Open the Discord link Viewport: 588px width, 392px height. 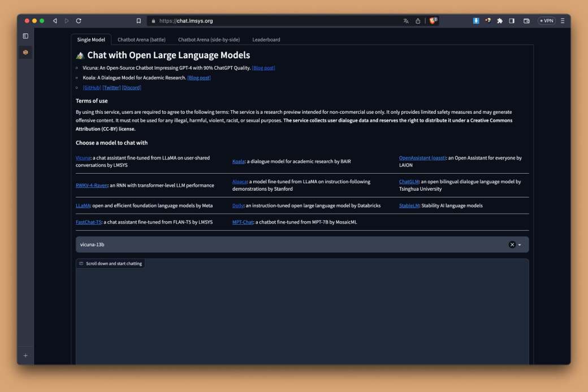(x=131, y=88)
